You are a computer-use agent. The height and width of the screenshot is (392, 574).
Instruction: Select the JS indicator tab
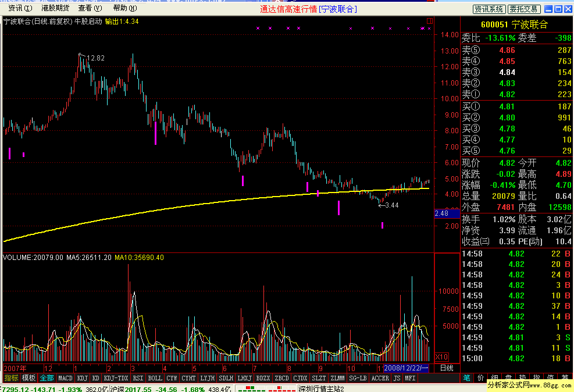tap(397, 378)
